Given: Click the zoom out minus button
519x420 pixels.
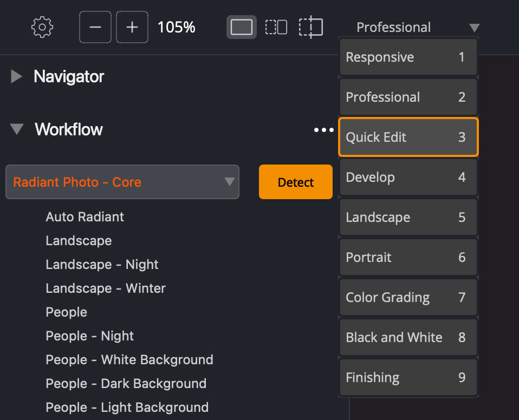Looking at the screenshot, I should (95, 27).
